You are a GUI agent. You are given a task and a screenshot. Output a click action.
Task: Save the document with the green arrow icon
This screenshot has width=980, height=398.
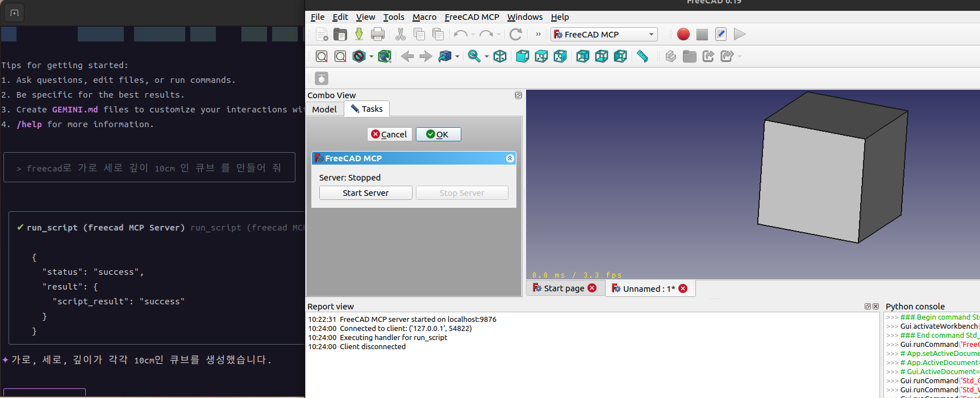359,34
